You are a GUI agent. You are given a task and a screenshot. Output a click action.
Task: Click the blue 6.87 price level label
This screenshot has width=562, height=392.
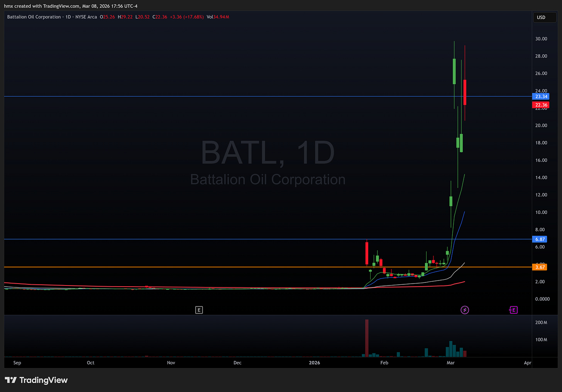tap(540, 239)
